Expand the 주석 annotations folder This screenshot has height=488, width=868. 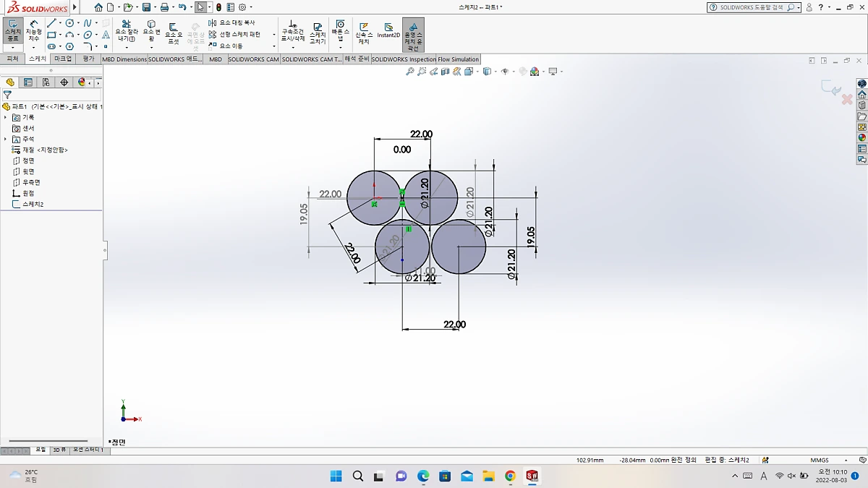point(4,139)
